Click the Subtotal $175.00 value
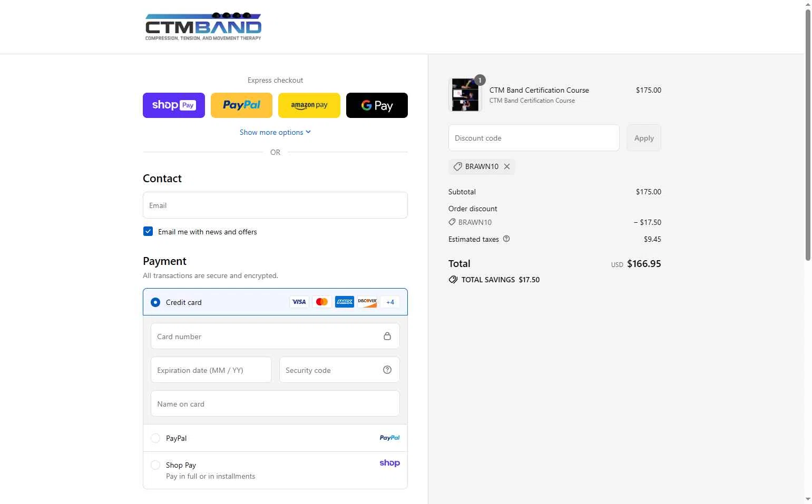812x504 pixels. click(x=648, y=192)
